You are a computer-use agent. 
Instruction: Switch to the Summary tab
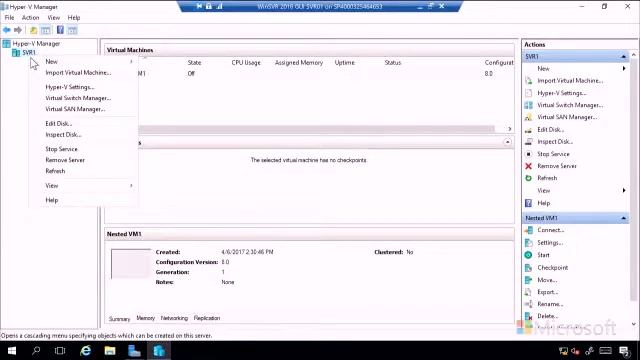(x=119, y=319)
